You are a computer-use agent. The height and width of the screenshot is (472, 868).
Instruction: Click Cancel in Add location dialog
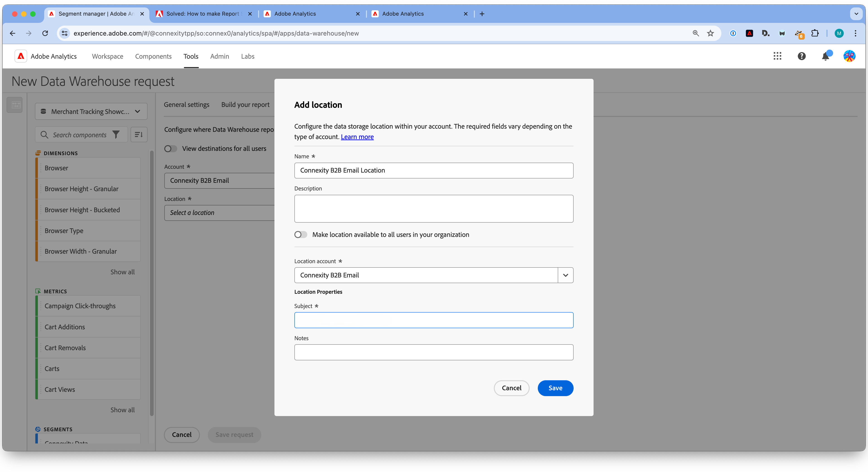(512, 388)
